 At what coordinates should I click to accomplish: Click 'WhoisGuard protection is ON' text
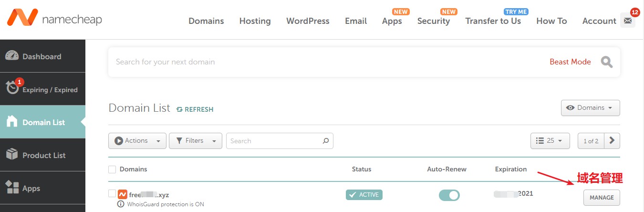click(x=166, y=204)
